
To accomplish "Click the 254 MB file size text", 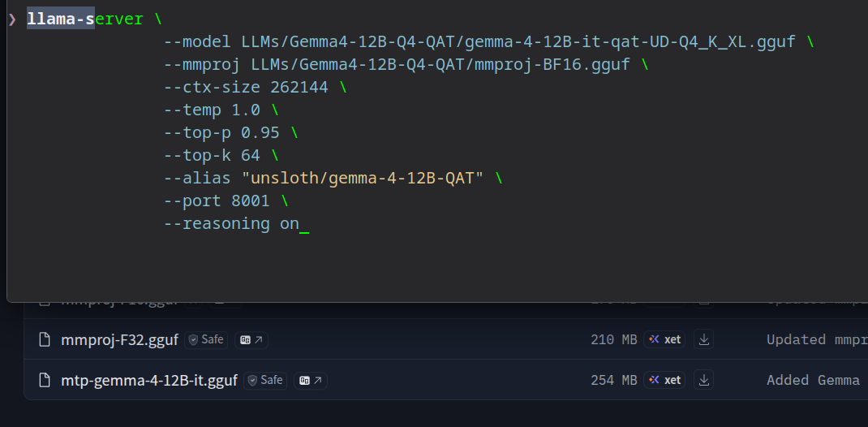I will (x=614, y=380).
